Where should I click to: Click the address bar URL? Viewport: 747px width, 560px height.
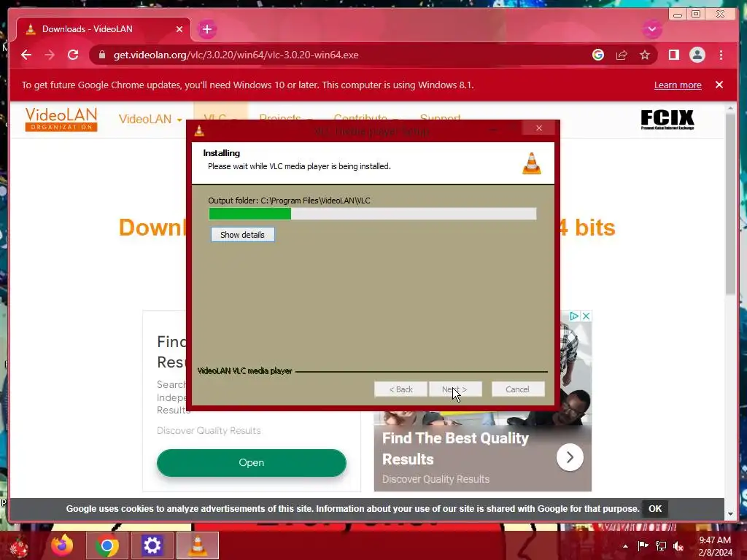(x=236, y=55)
